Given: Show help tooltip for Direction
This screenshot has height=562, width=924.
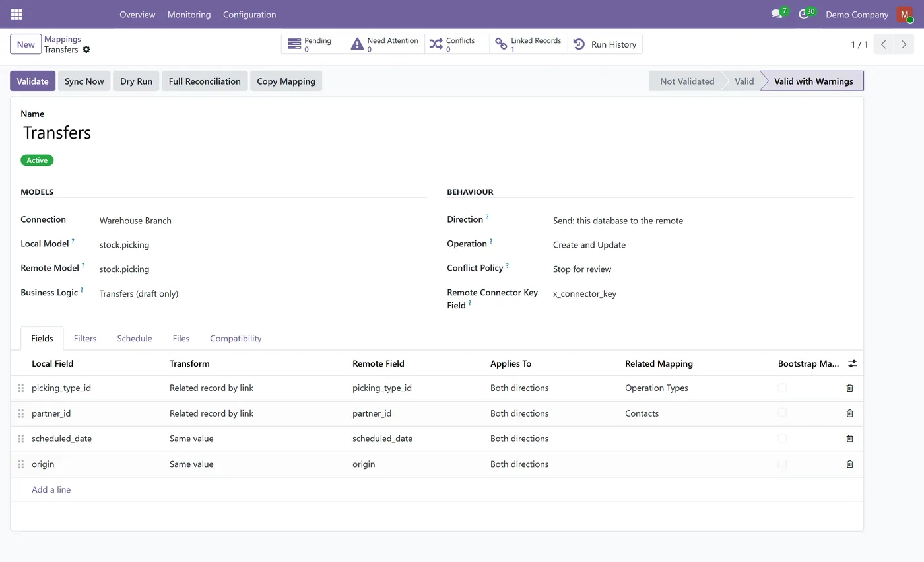Looking at the screenshot, I should coord(488,217).
